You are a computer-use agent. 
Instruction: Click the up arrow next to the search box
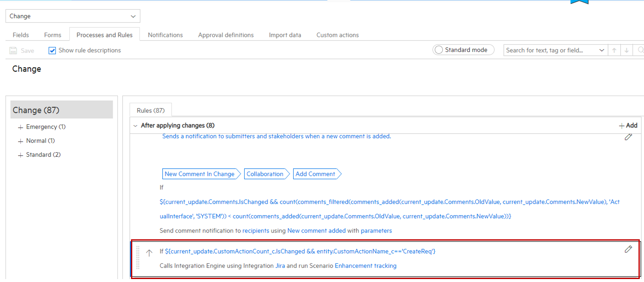pyautogui.click(x=614, y=50)
